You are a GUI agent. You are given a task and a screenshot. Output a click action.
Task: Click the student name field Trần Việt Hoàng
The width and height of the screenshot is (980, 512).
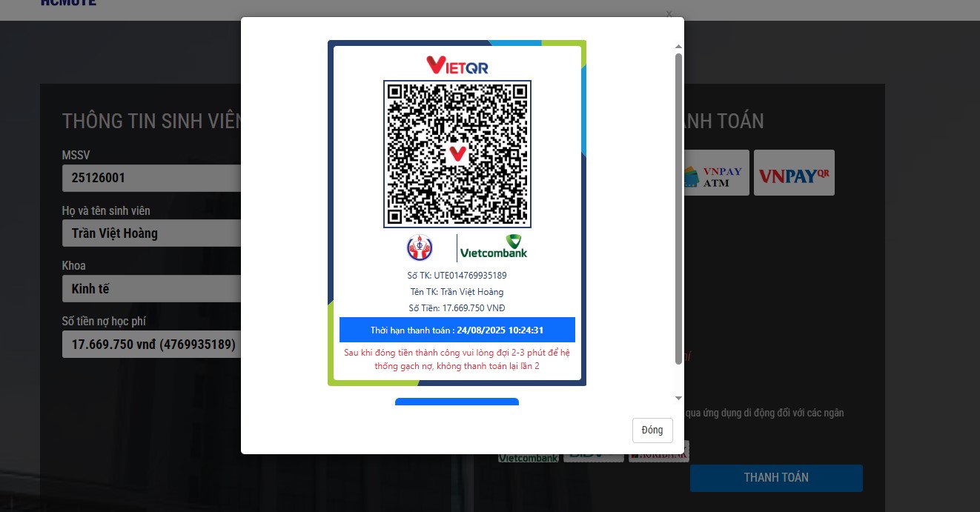click(x=152, y=233)
